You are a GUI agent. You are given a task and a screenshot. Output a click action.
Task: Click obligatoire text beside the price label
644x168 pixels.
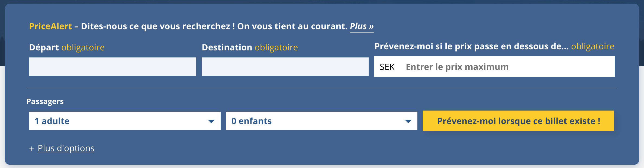tap(593, 46)
